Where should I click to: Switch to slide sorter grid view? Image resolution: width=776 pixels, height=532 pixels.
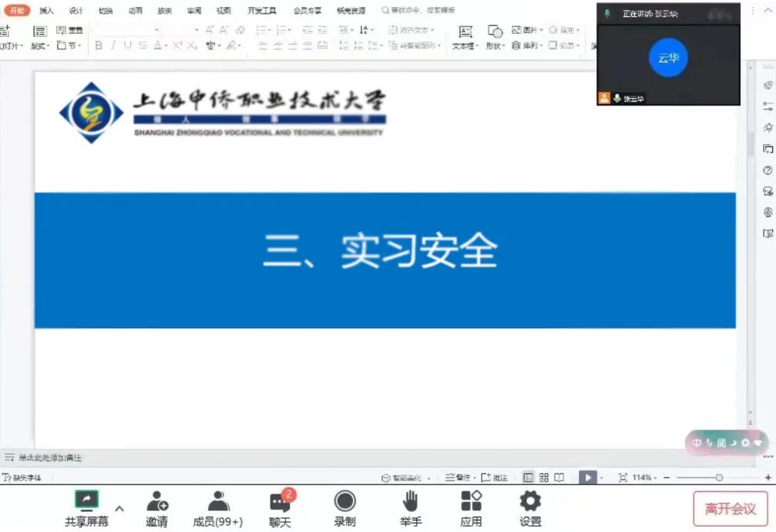tap(544, 477)
